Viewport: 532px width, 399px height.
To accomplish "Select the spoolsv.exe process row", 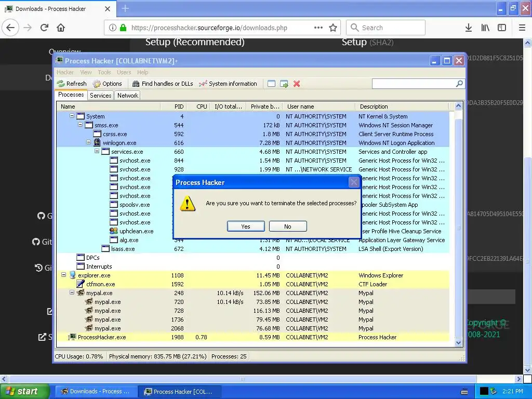I will (x=253, y=205).
